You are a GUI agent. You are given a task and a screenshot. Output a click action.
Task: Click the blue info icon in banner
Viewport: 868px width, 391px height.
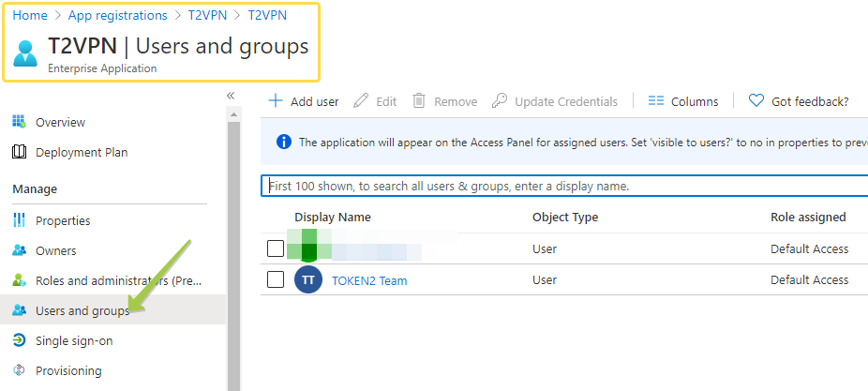coord(283,142)
